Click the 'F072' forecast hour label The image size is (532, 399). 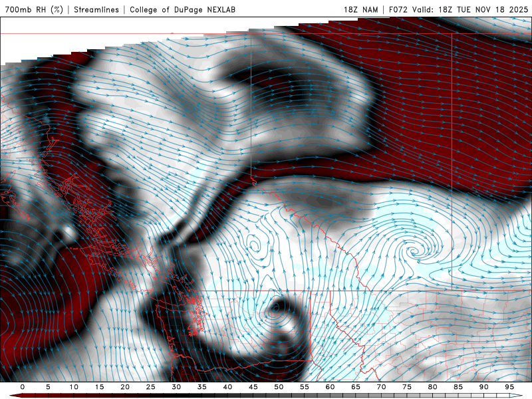398,9
